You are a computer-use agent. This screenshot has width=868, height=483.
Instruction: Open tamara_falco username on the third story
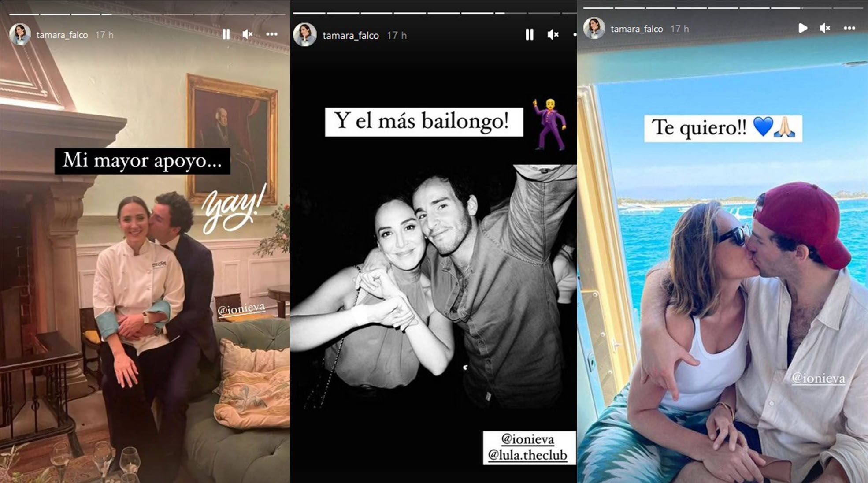(637, 29)
